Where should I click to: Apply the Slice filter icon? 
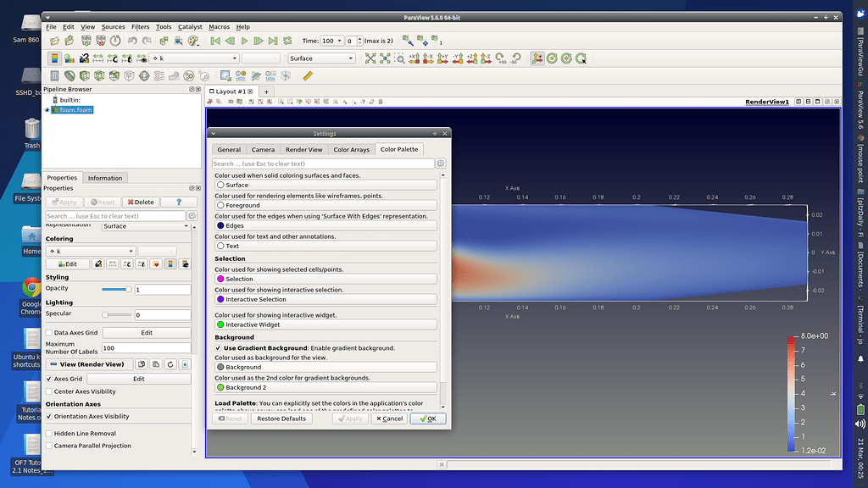tap(99, 75)
